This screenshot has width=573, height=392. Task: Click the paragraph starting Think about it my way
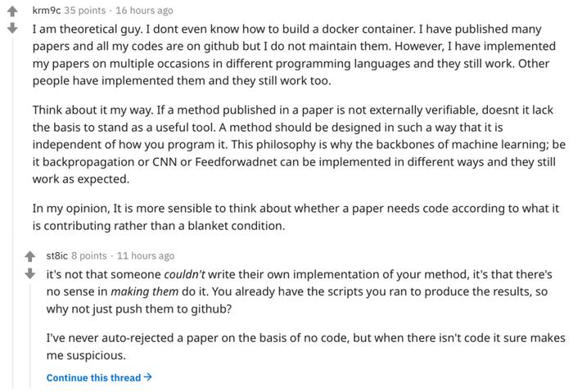tap(299, 144)
